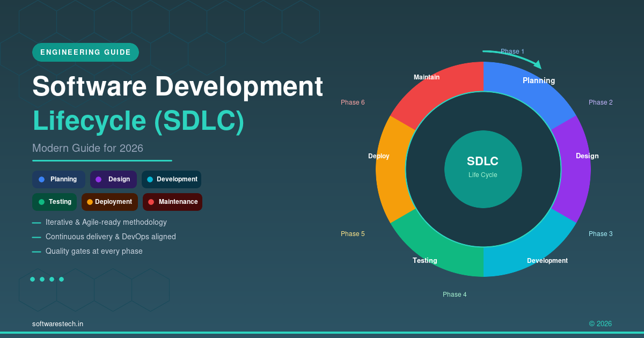Click the cyan dot in Development chip
644x338 pixels.
(x=150, y=179)
